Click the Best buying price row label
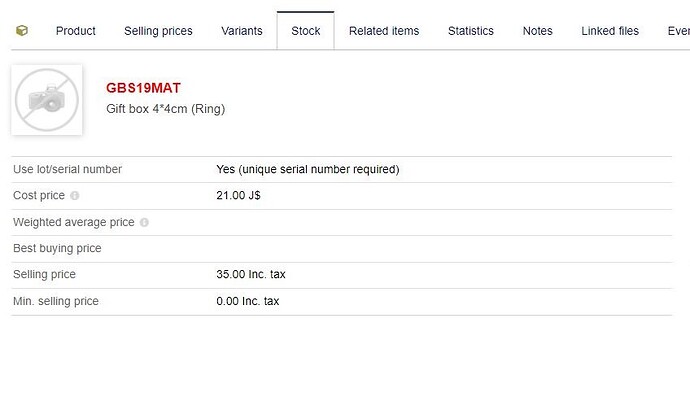Image resolution: width=690 pixels, height=397 pixels. [x=57, y=248]
